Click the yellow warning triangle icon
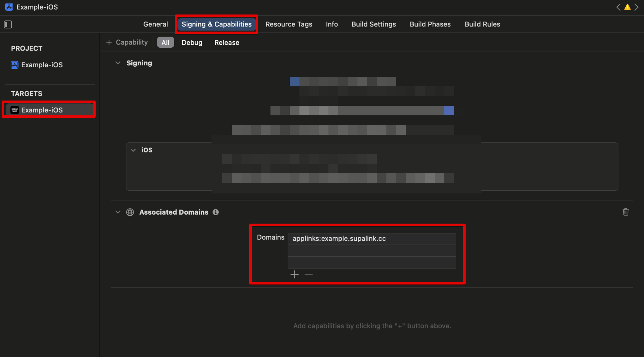Image resolution: width=644 pixels, height=357 pixels. pos(627,7)
